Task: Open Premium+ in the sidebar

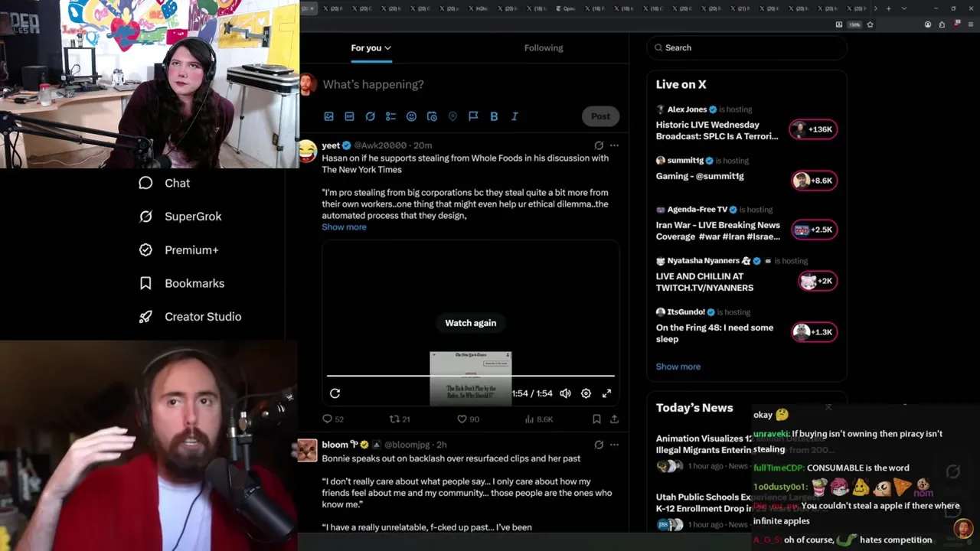Action: point(178,250)
